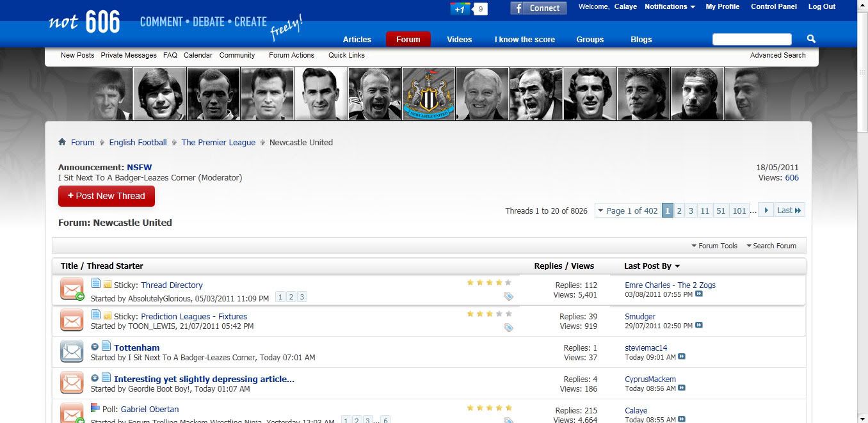
Task: Go to page 3 of threads
Action: pos(691,211)
